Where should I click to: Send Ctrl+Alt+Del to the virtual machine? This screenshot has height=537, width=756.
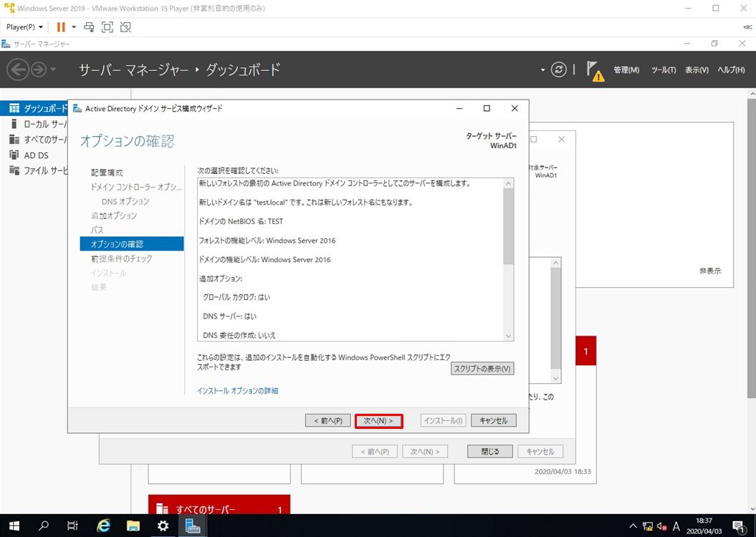89,27
